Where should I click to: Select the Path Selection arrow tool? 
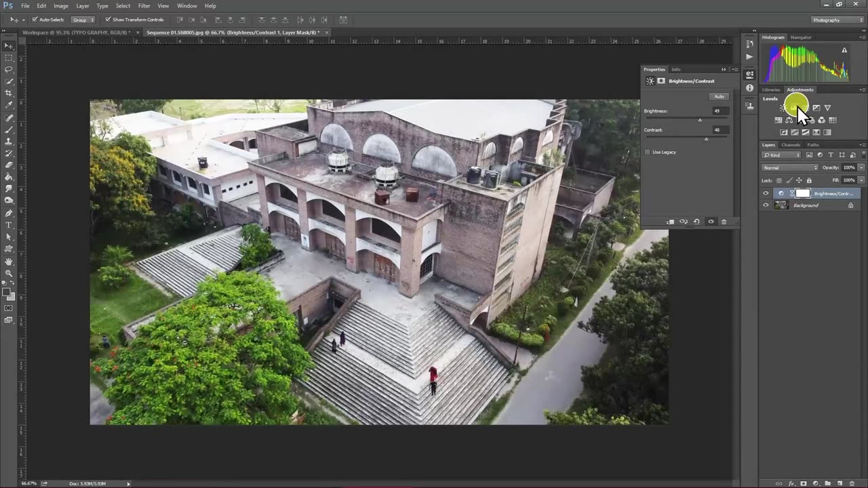9,237
